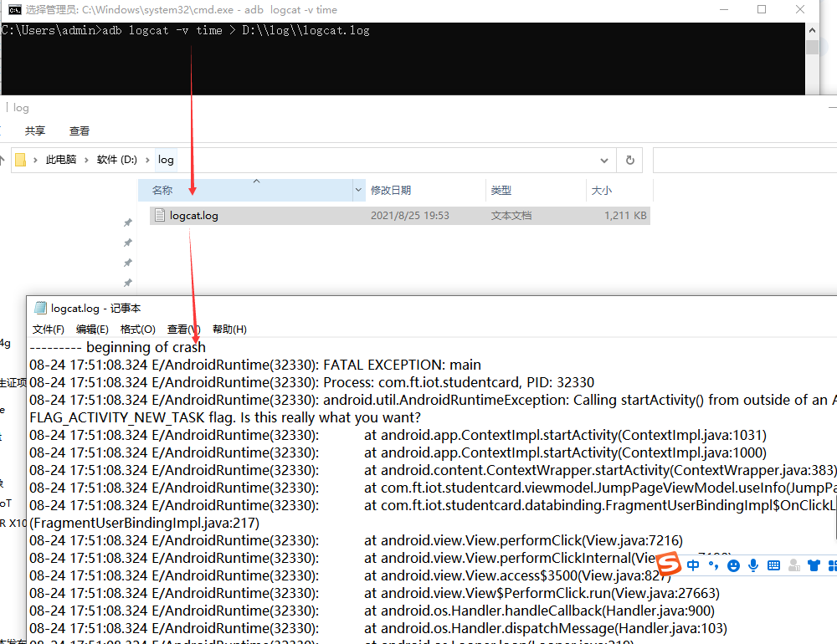
Task: Toggle Chinese/English input with the 中 icon
Action: tap(693, 565)
